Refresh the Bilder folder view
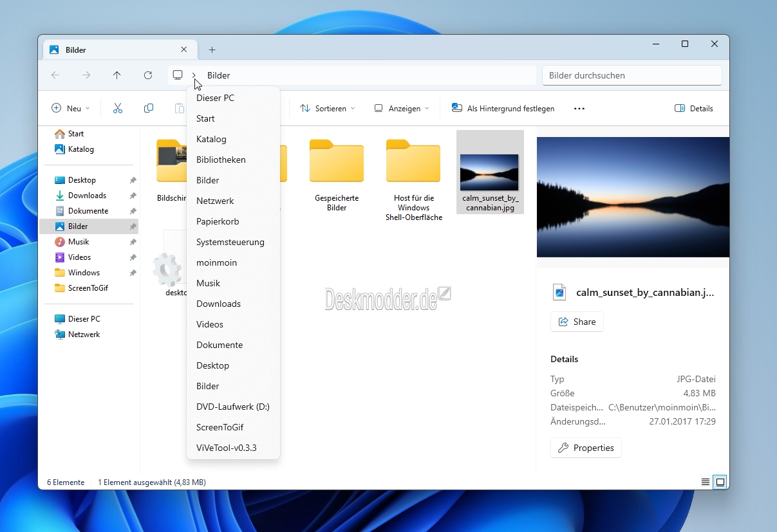Viewport: 777px width, 532px height. 147,75
